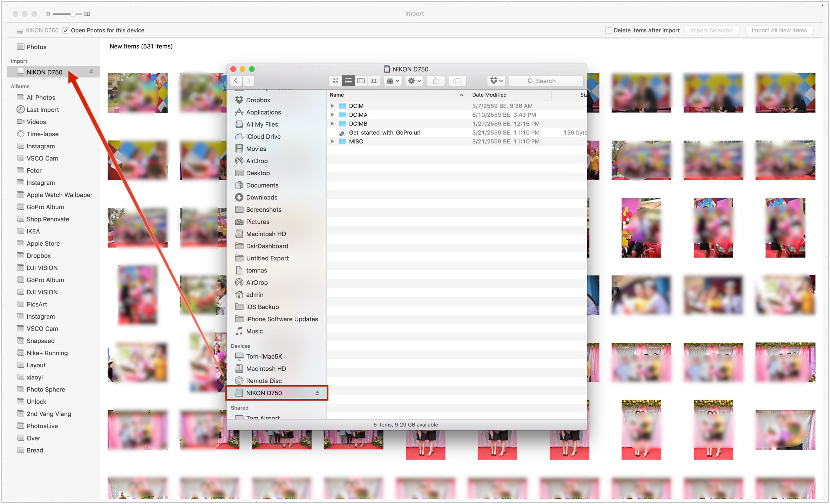
Task: Click the Finder Search field
Action: click(546, 81)
